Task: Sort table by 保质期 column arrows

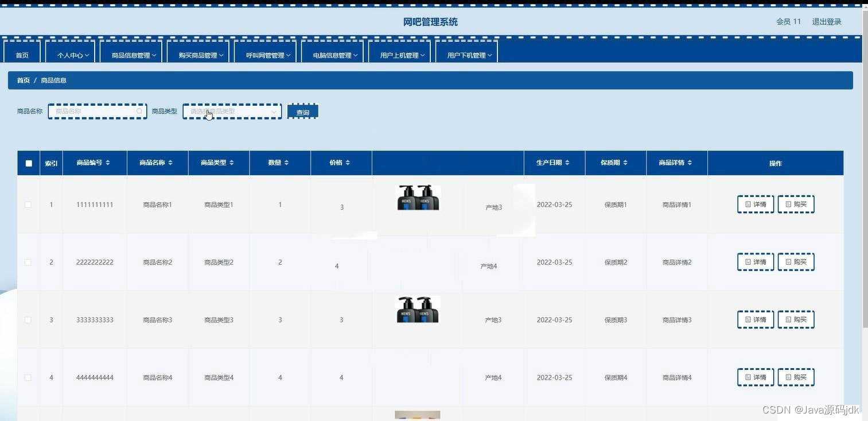Action: click(x=625, y=163)
